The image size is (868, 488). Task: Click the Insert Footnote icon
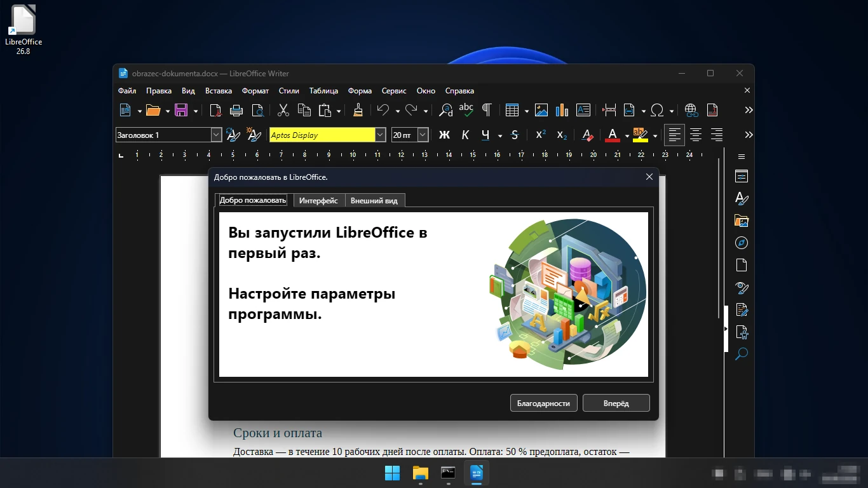712,110
